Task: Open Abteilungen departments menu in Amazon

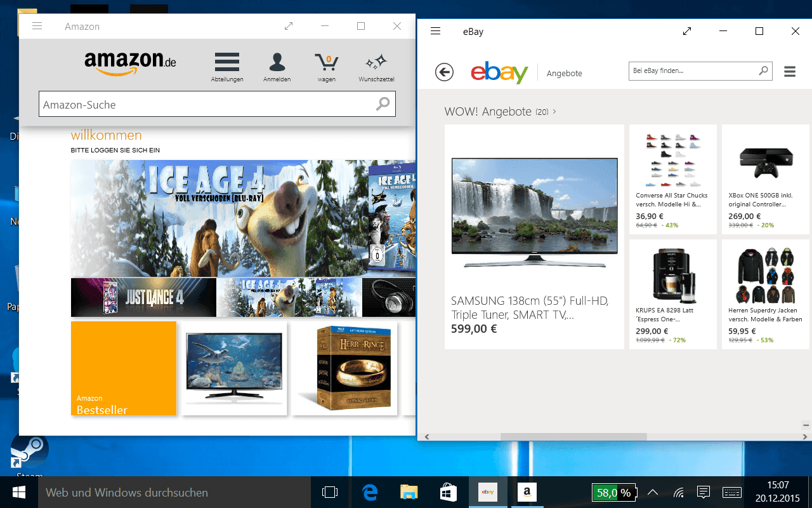Action: pyautogui.click(x=227, y=67)
